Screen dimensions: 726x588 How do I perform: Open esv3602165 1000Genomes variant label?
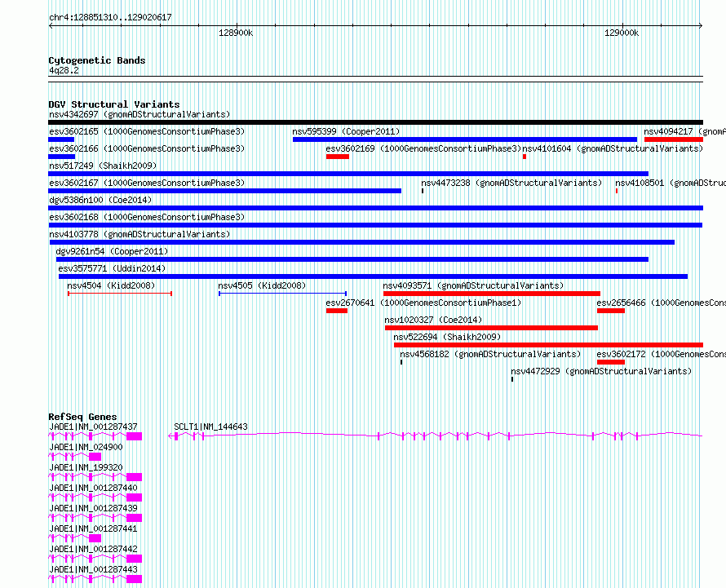147,131
